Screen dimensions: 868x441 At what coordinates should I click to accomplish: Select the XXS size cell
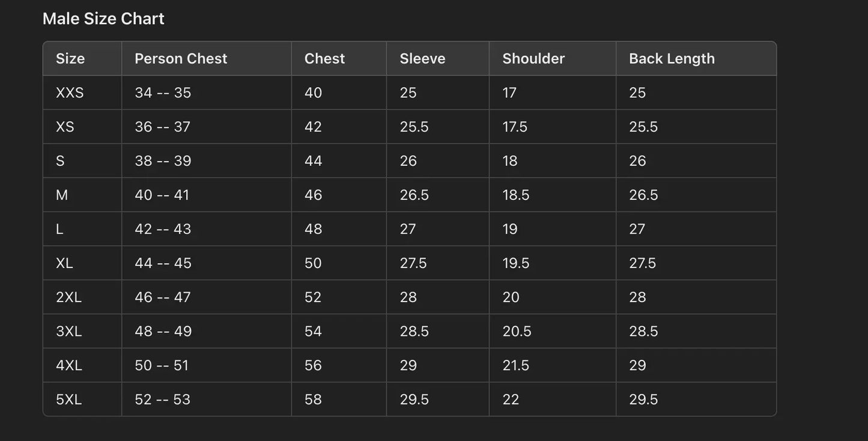70,93
